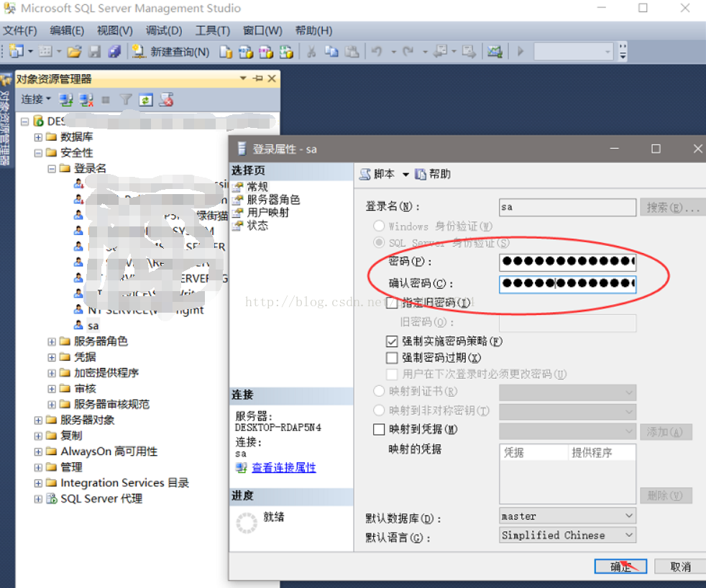Select the General (常规) page
Image resolution: width=706 pixels, height=588 pixels.
[x=257, y=186]
